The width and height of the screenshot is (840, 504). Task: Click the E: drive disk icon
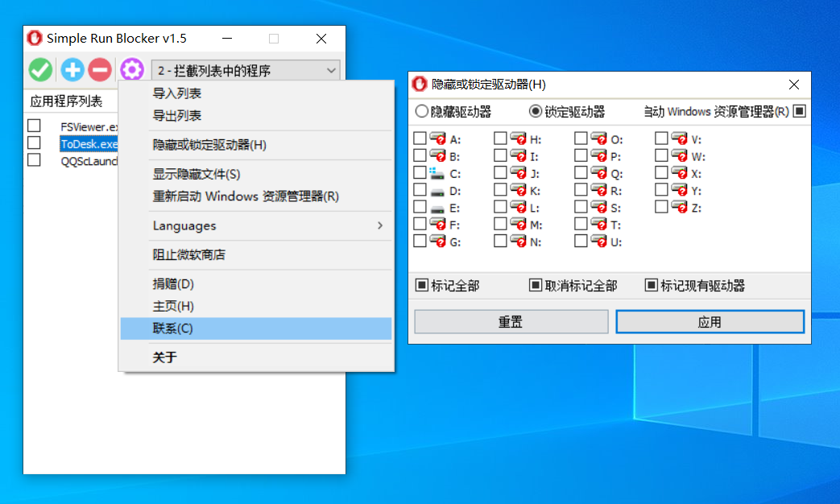pyautogui.click(x=437, y=208)
